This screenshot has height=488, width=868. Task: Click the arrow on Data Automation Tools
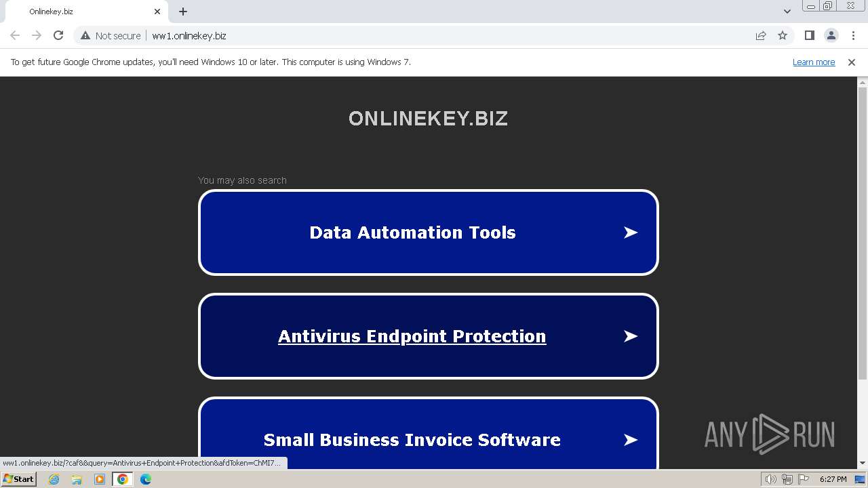[631, 232]
